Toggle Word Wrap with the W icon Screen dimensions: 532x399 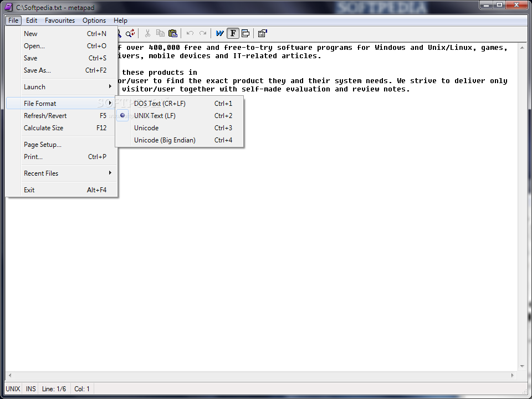[220, 33]
